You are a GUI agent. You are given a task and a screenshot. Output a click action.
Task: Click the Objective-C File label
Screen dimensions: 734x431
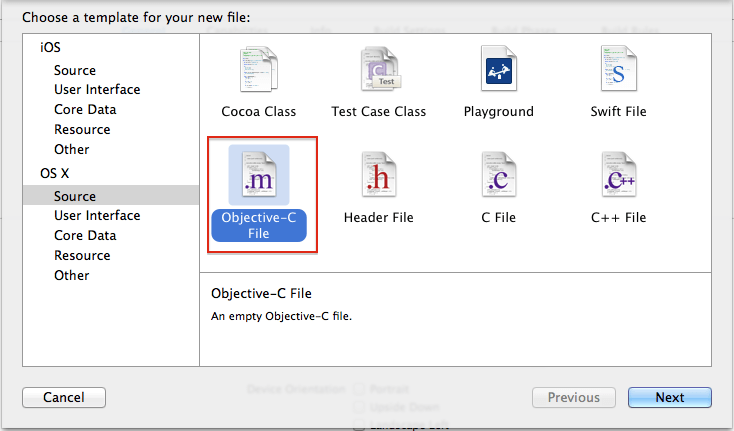[259, 226]
